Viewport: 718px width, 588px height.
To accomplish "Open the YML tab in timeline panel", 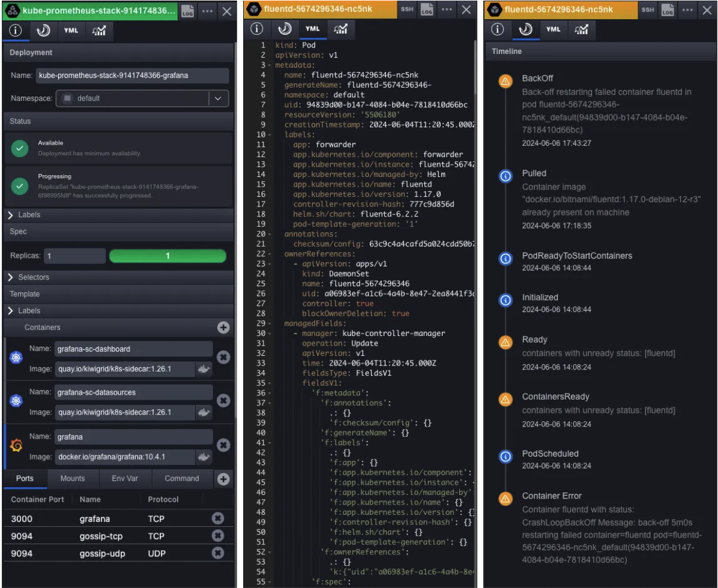I will (x=553, y=29).
